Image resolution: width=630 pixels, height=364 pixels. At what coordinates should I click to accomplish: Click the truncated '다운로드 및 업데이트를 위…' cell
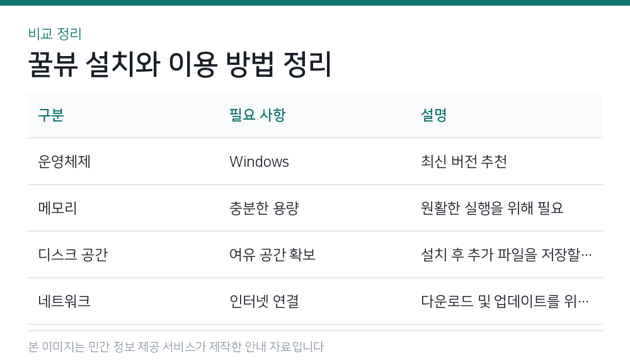tap(505, 301)
